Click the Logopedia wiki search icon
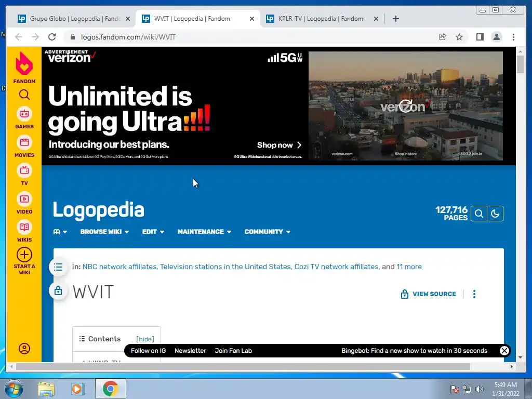The image size is (532, 399). 478,214
